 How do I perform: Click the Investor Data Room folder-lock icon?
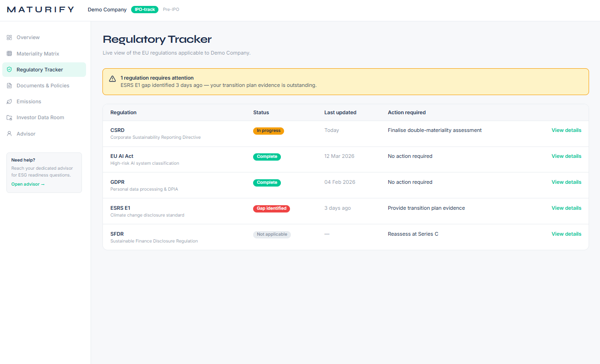click(9, 117)
